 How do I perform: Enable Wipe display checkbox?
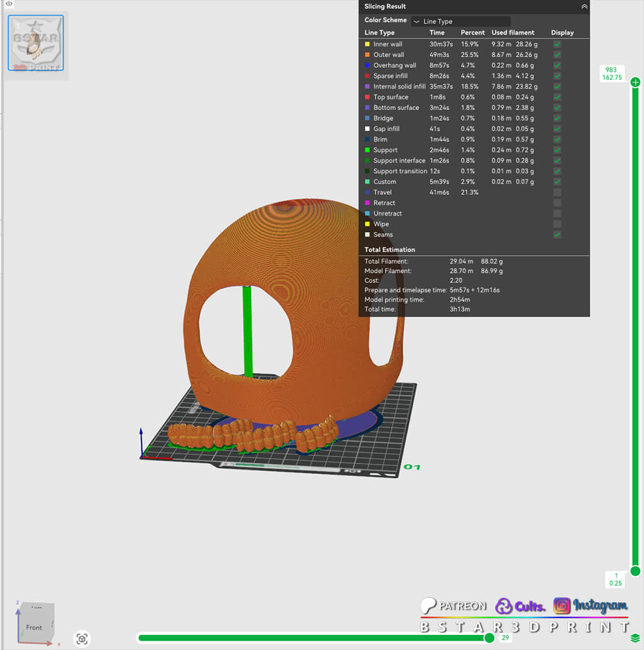(x=557, y=224)
